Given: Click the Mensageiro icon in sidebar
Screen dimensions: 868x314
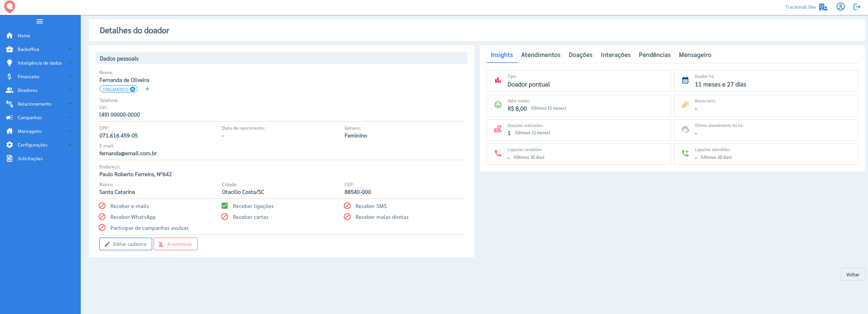Looking at the screenshot, I should click(10, 131).
